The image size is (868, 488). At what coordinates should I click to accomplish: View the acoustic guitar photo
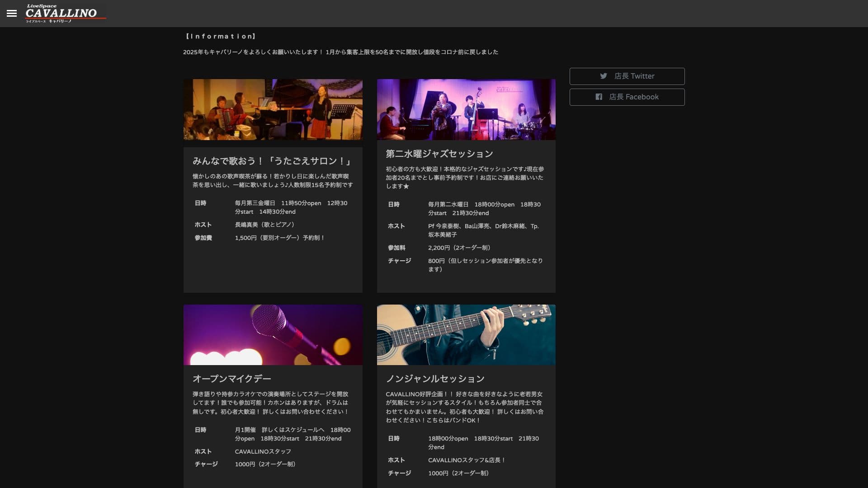(x=466, y=334)
